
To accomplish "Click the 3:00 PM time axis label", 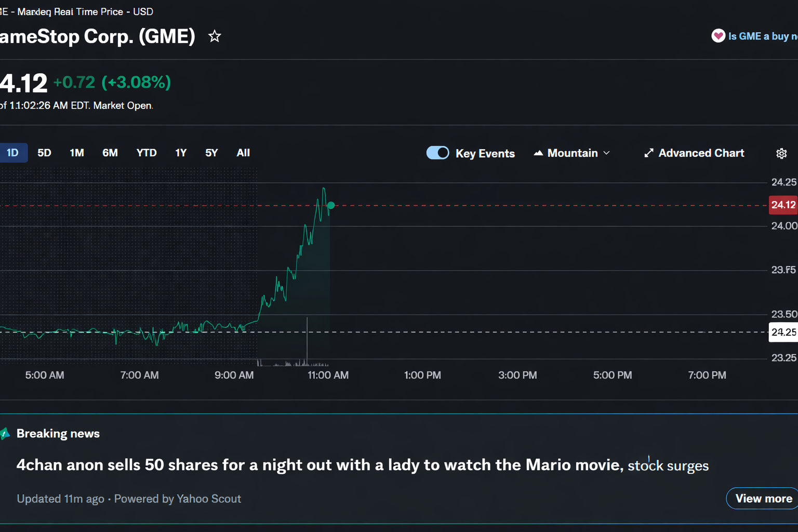I will (x=517, y=375).
